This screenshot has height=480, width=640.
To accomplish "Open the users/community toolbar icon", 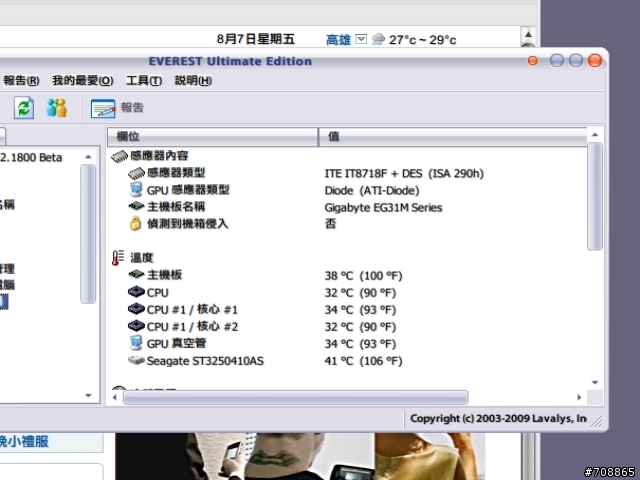I will (57, 108).
